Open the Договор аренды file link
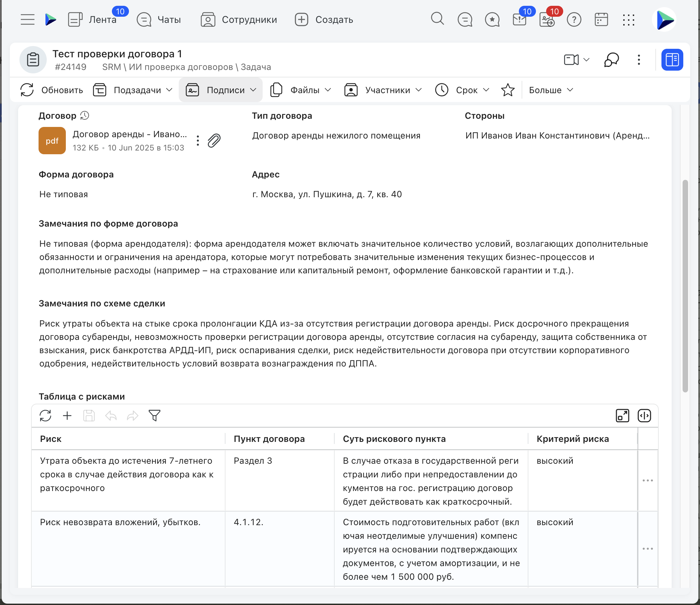This screenshot has width=700, height=605. 130,134
